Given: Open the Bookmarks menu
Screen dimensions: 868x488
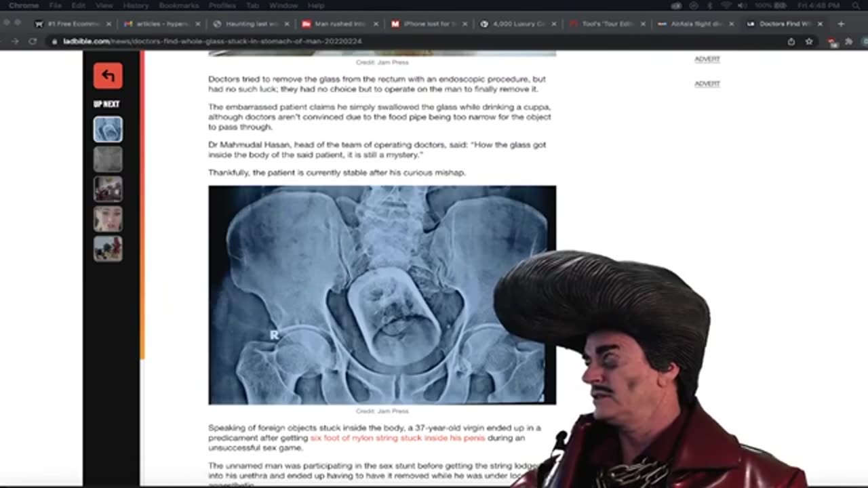Looking at the screenshot, I should coord(178,5).
